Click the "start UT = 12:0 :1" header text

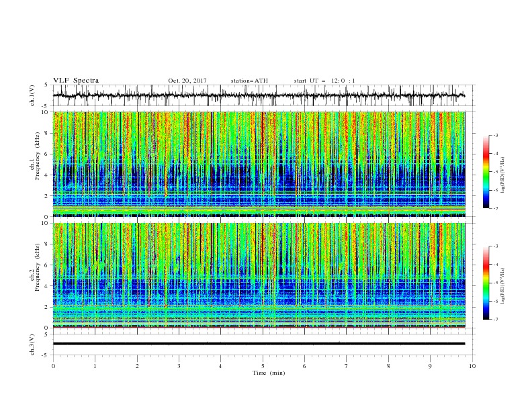tap(324, 81)
